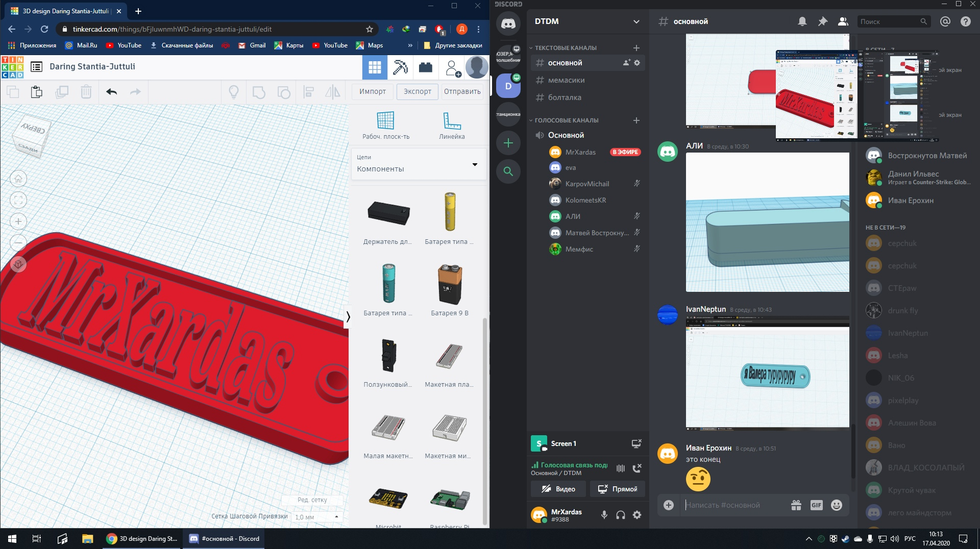
Task: Open Tinkercad user profile avatar
Action: click(x=477, y=67)
